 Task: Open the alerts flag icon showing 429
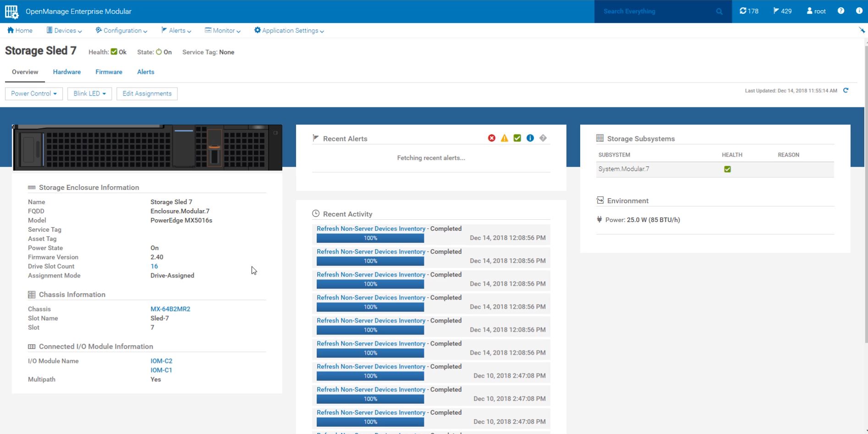pos(782,11)
